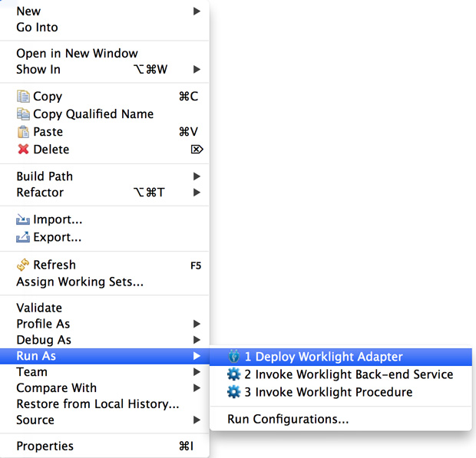Click the F5 shortcut beside Refresh

196,265
